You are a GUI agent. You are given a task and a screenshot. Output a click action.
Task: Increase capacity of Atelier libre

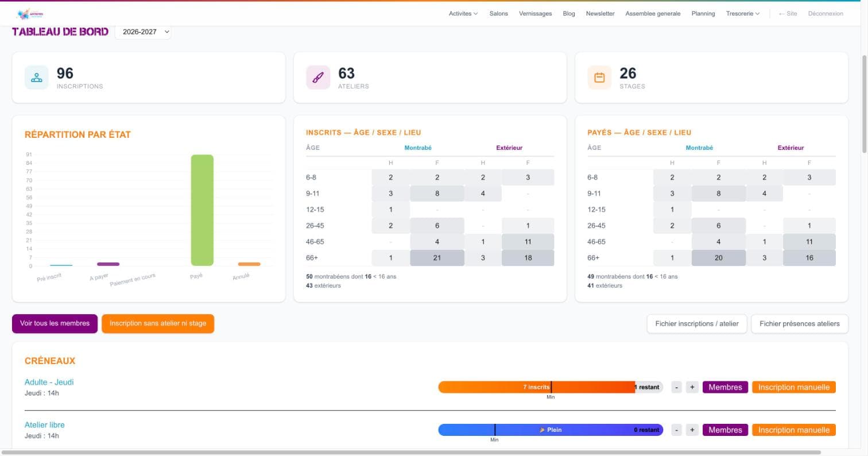692,430
